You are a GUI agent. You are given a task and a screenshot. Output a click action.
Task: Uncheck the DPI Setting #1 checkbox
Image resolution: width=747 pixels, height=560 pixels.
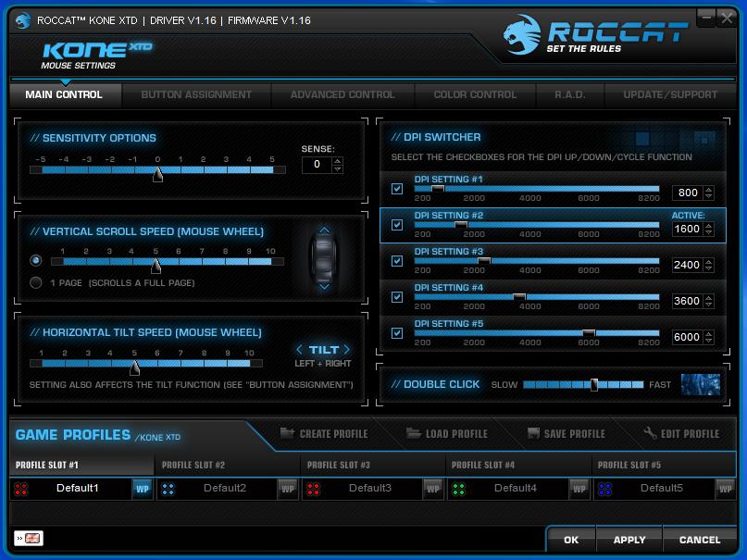397,189
